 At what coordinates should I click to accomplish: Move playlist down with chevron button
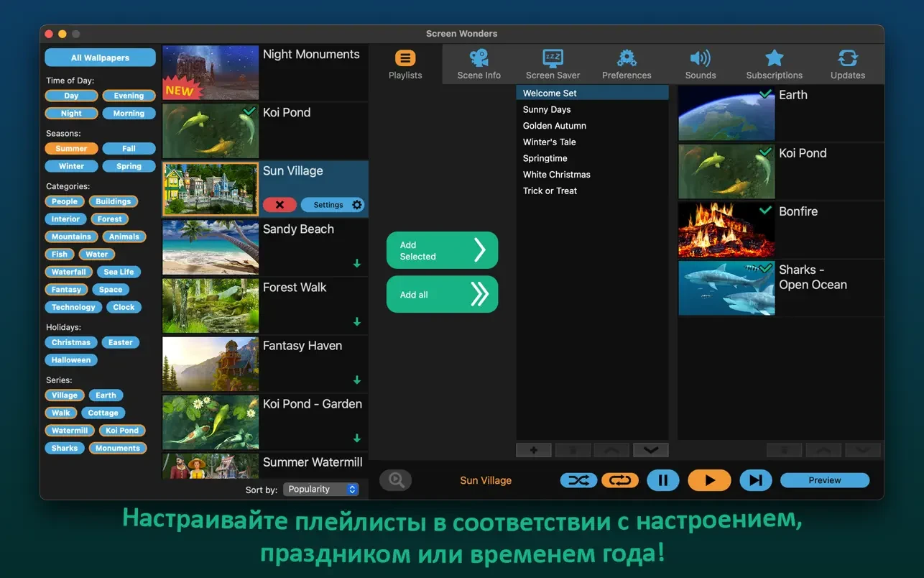tap(650, 450)
